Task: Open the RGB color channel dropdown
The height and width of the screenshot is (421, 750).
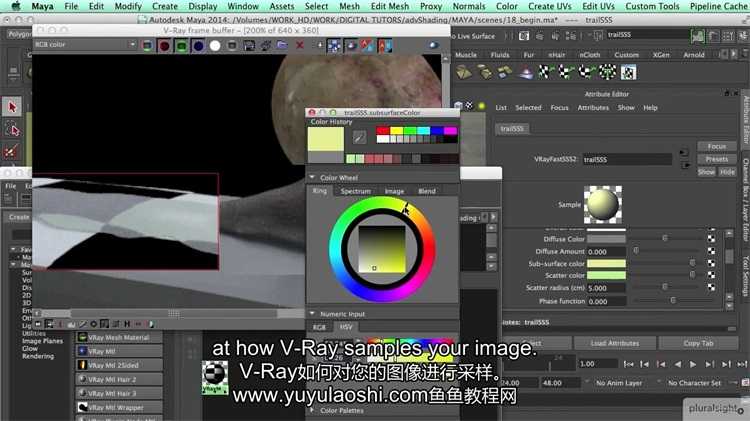Action: tap(85, 44)
